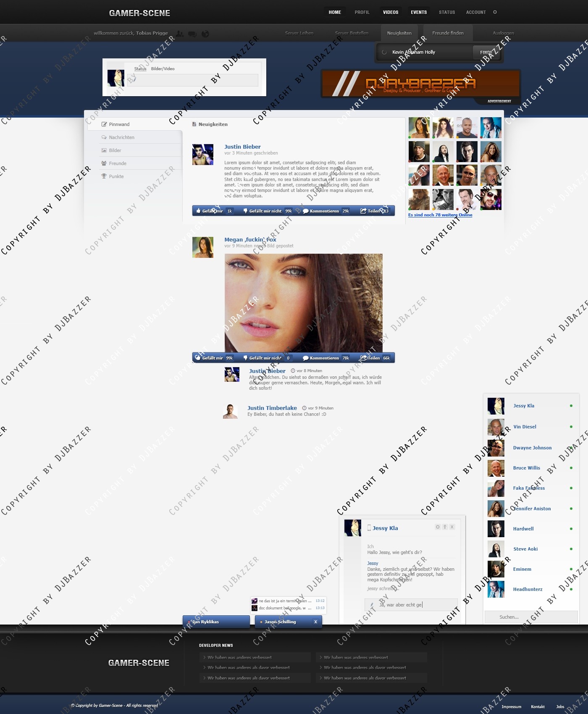Click Teilen under Megan Fox's photo

375,358
